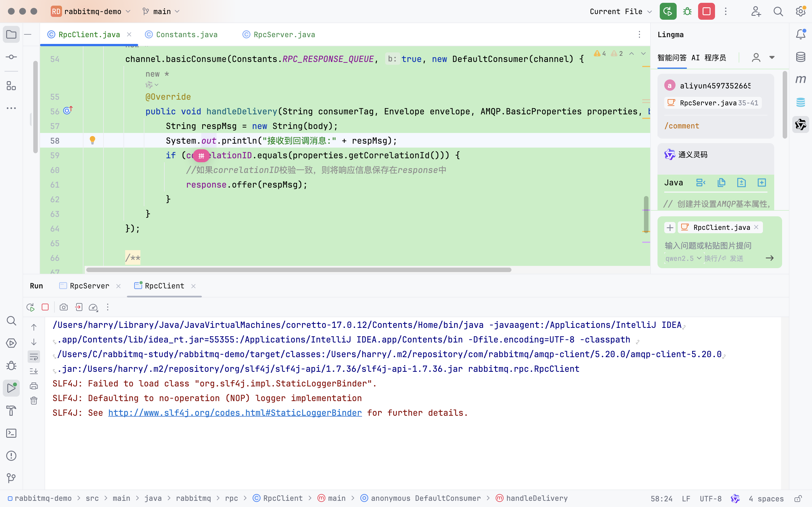Open the Maven tool window
The height and width of the screenshot is (507, 812).
point(801,79)
